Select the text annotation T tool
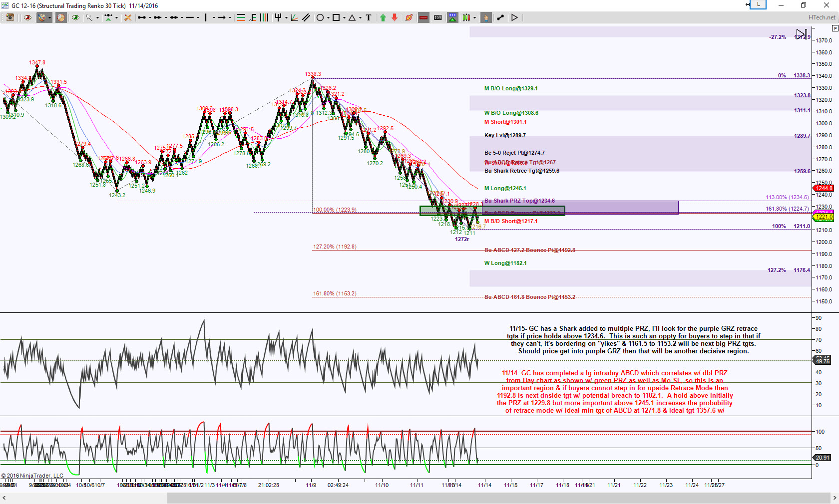839x504 pixels. point(369,17)
